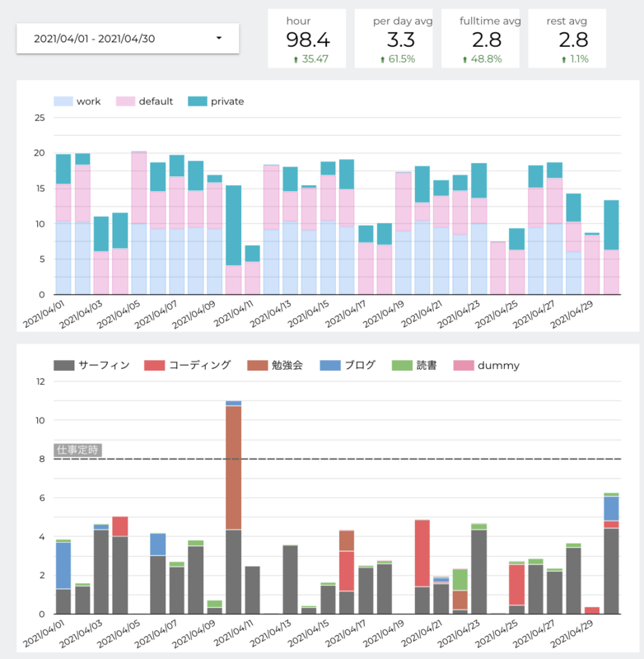This screenshot has height=659, width=644.
Task: Click the 仕事定時 reference line label
Action: tap(77, 450)
